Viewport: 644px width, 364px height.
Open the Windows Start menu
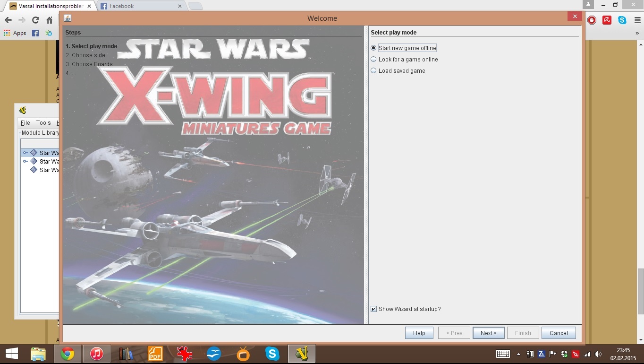tap(11, 354)
